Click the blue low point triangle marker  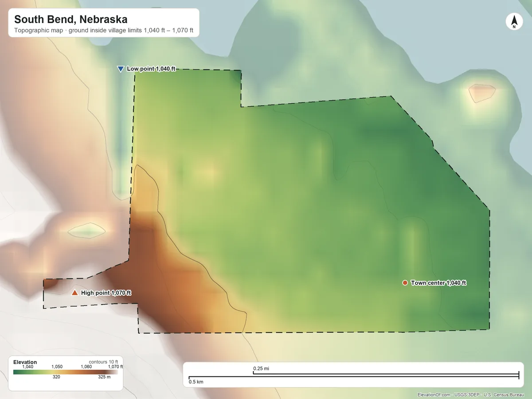(x=120, y=69)
